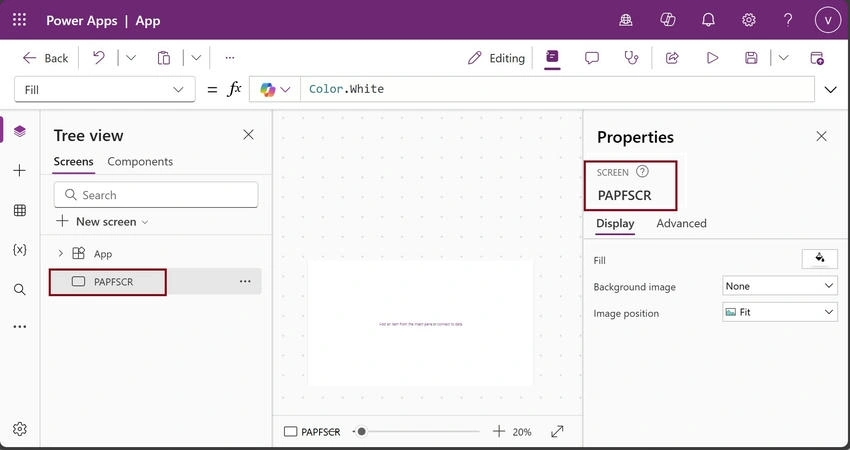Screen dimensions: 850x450
Task: Open PAPFSCR screen's more options ellipsis
Action: tap(245, 281)
